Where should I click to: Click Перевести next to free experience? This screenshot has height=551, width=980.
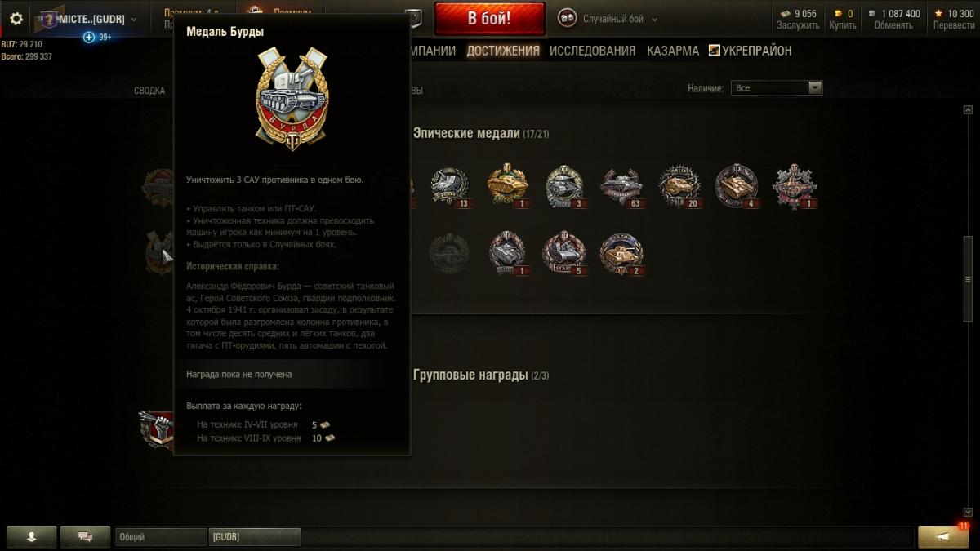954,25
